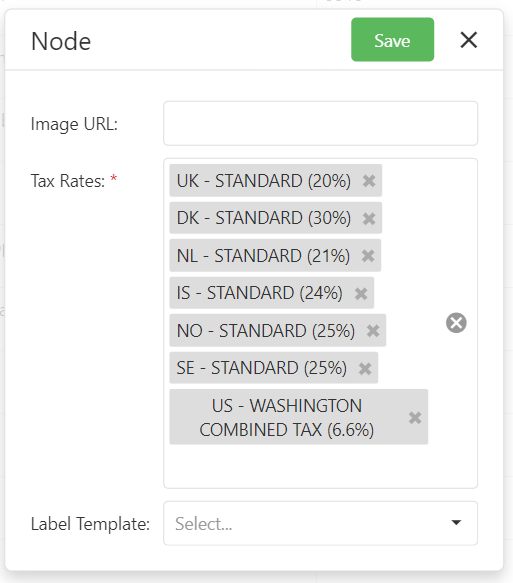Image resolution: width=513 pixels, height=583 pixels.
Task: Remove US - WASHINGTON COMBINED TAX tag
Action: tap(415, 418)
